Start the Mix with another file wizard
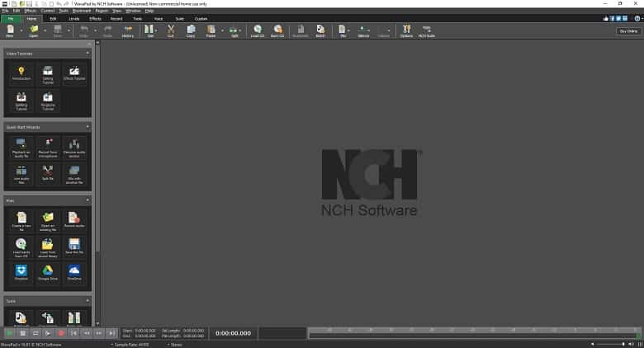The image size is (644, 348). [74, 174]
